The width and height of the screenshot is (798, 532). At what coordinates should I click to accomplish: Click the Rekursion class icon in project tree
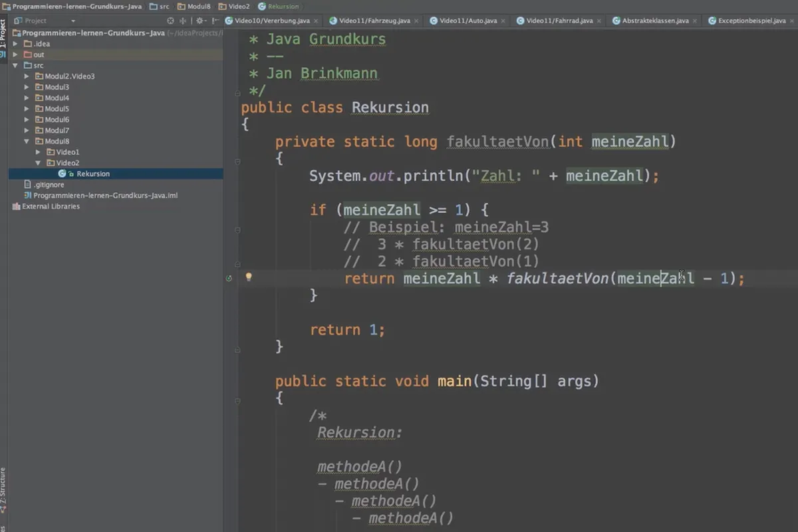tap(62, 174)
